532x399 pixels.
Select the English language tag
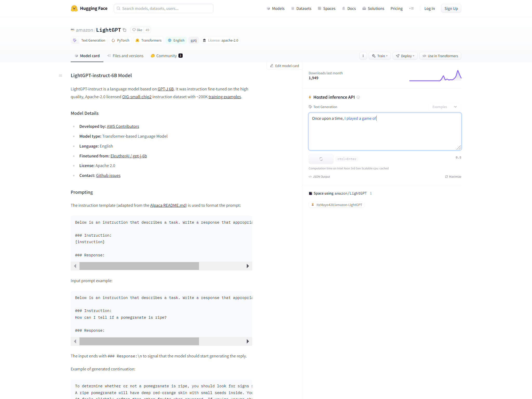[176, 40]
